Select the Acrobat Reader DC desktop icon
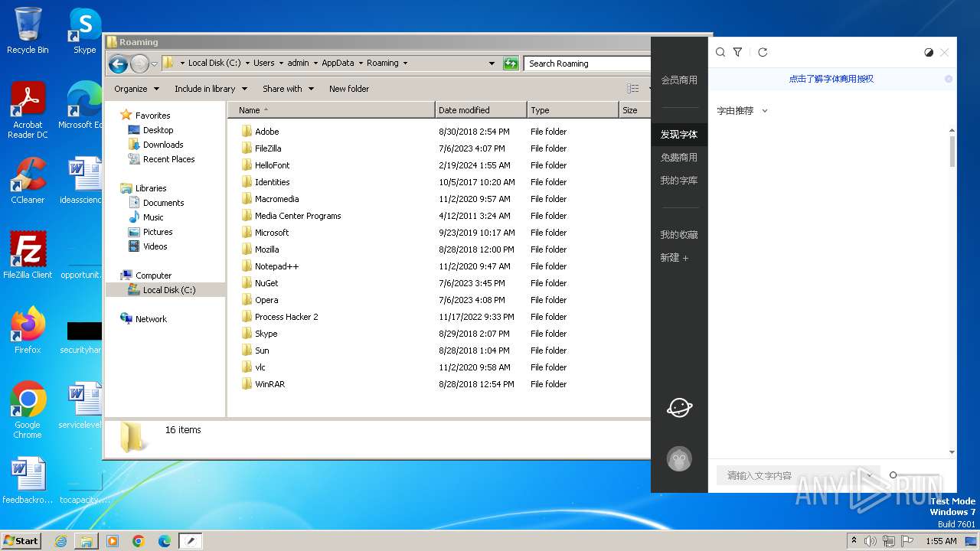Image resolution: width=980 pixels, height=551 pixels. 28,110
